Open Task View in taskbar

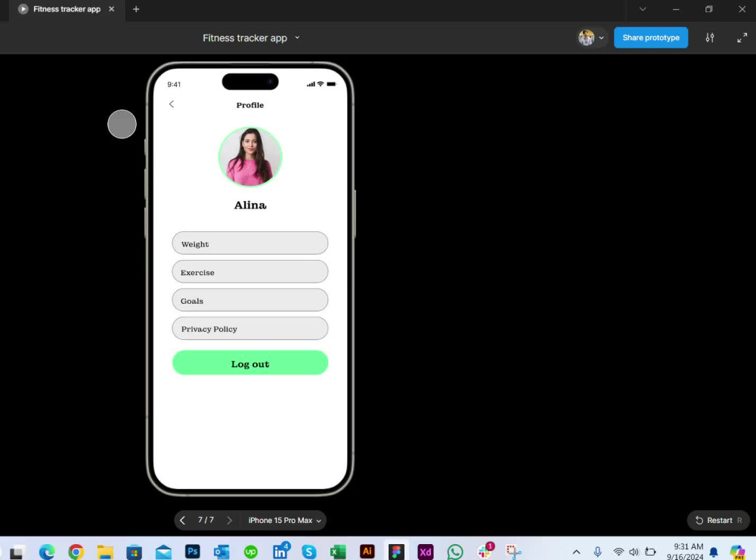coord(17,552)
